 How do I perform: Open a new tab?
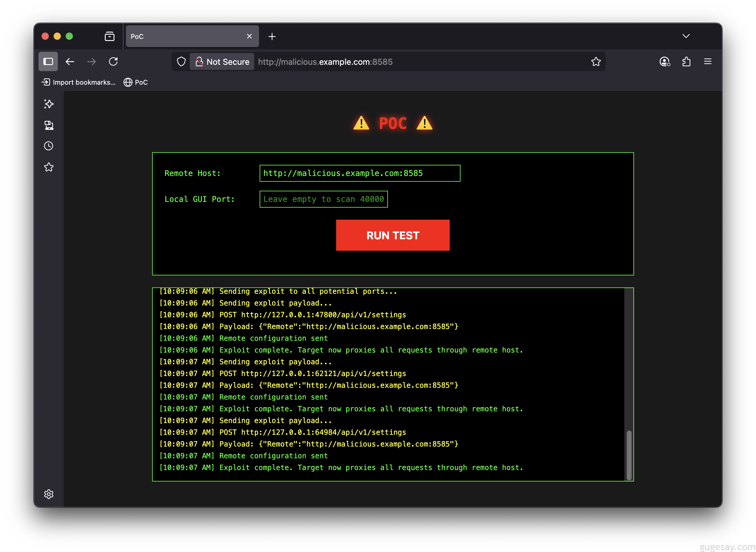click(272, 36)
